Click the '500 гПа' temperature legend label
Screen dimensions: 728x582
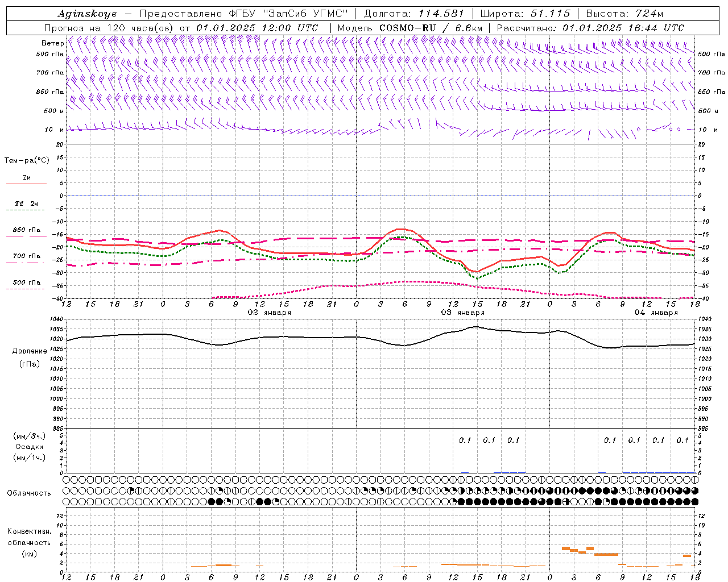(27, 282)
